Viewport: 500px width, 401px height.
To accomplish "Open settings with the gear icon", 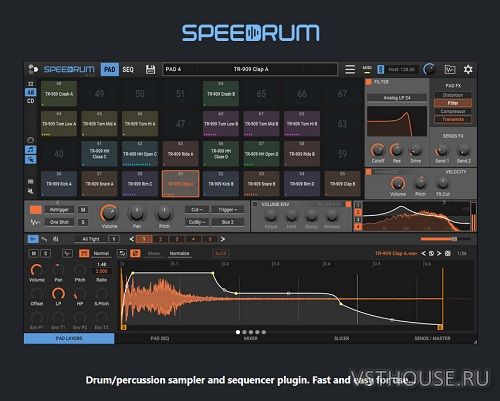I will pyautogui.click(x=468, y=69).
